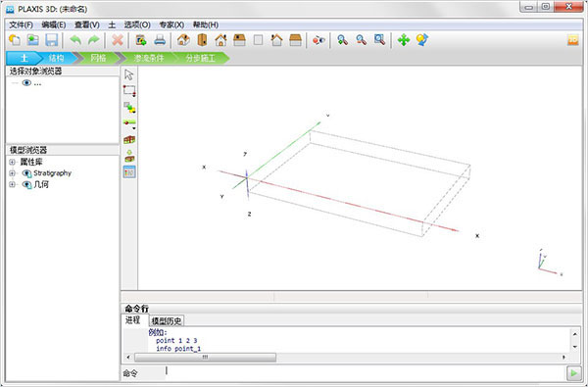The image size is (588, 387).
Task: Open the 编辑(E) menu
Action: coord(54,24)
